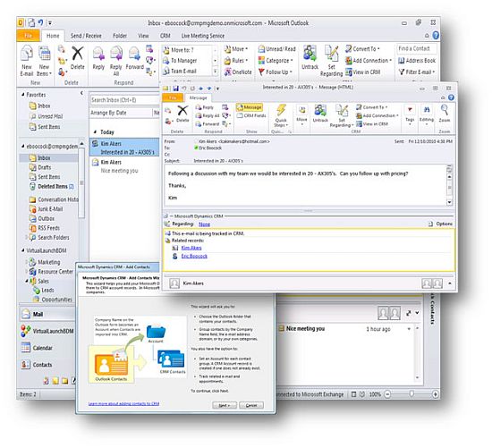492x448 pixels.
Task: Select Message view button in Show group
Action: click(250, 107)
